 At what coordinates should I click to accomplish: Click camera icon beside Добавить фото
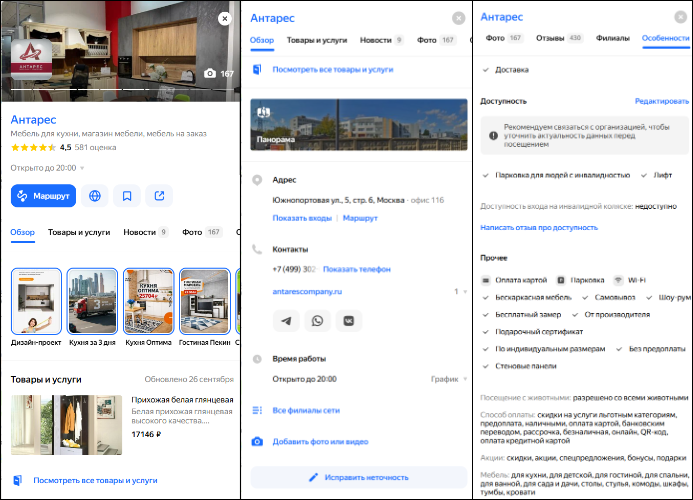pyautogui.click(x=257, y=442)
